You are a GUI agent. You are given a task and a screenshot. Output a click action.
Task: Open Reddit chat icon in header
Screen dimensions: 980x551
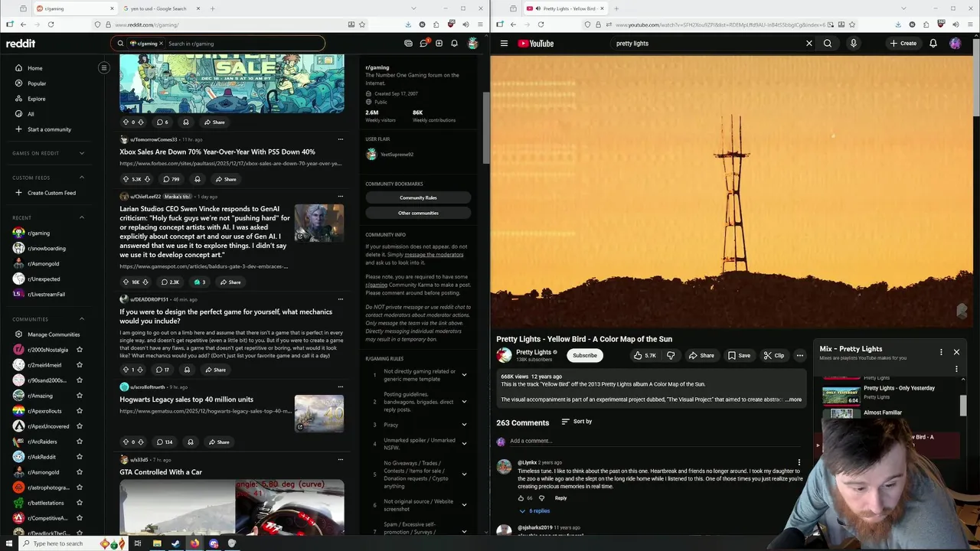[x=423, y=44]
